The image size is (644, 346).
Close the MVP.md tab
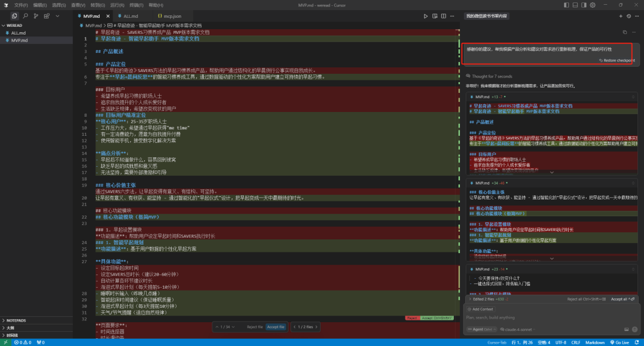coord(107,16)
